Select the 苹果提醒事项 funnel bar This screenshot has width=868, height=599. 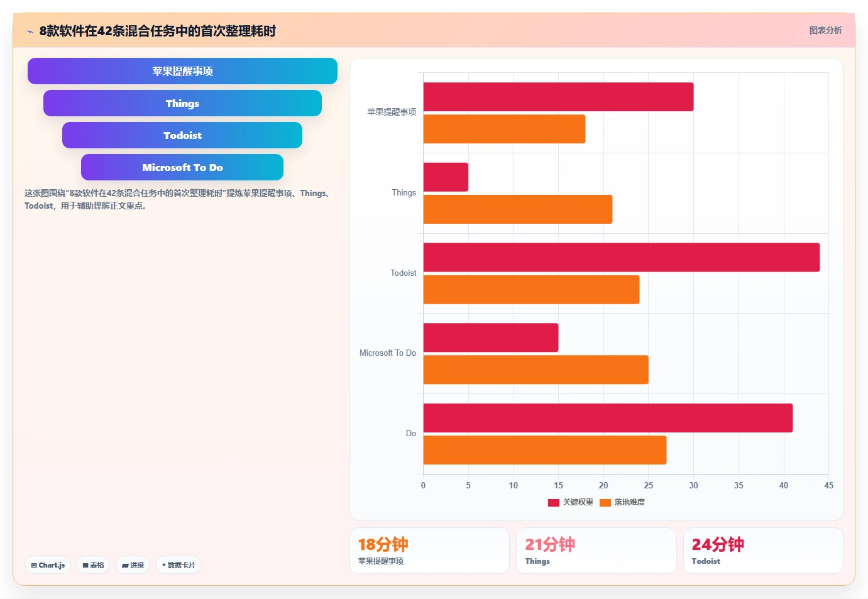pos(182,71)
